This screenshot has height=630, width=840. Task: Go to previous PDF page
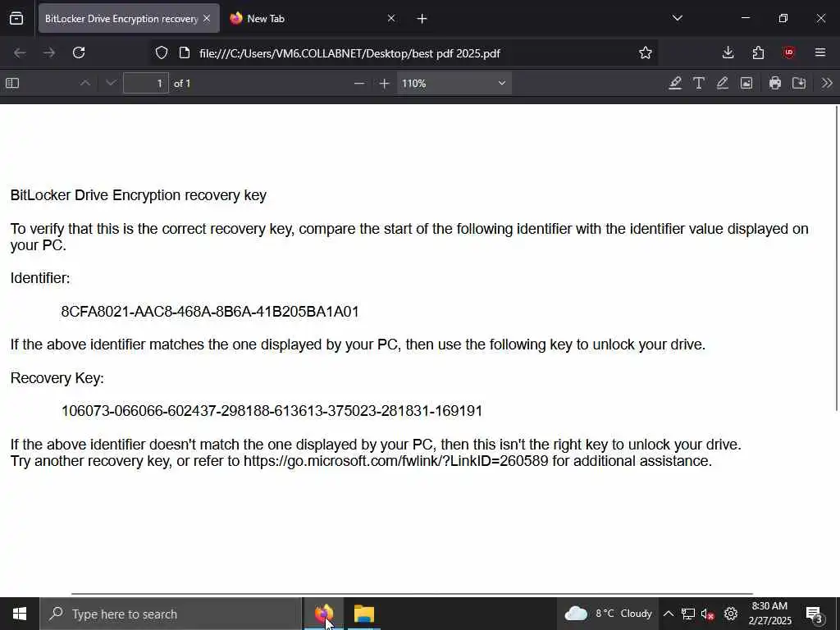point(84,83)
